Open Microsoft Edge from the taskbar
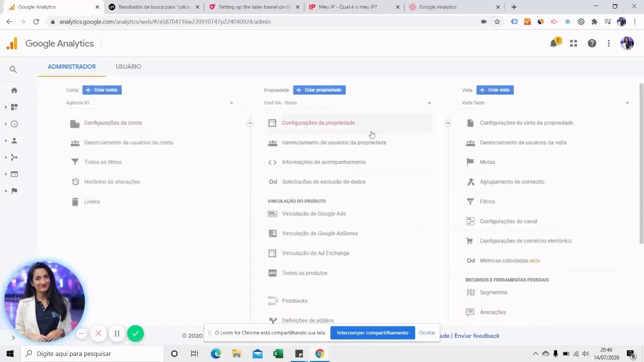Image resolution: width=644 pixels, height=362 pixels. pyautogui.click(x=216, y=354)
